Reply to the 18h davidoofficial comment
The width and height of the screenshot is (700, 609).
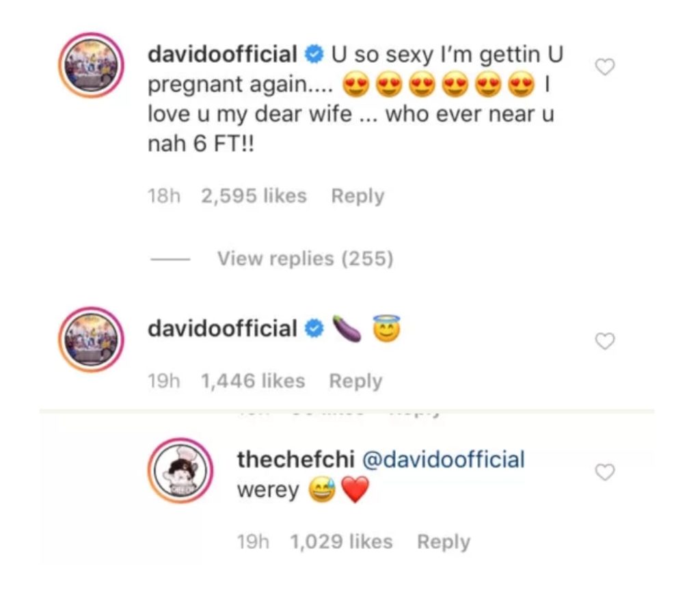(358, 196)
